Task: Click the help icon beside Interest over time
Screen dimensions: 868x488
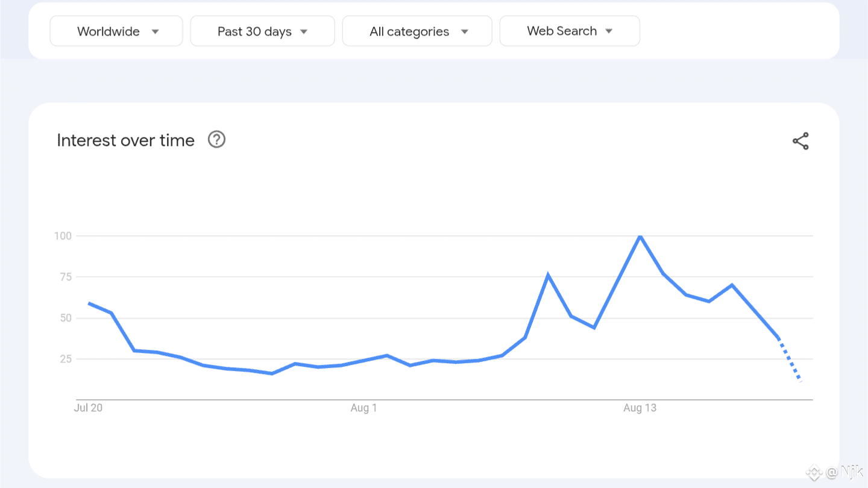Action: coord(216,140)
